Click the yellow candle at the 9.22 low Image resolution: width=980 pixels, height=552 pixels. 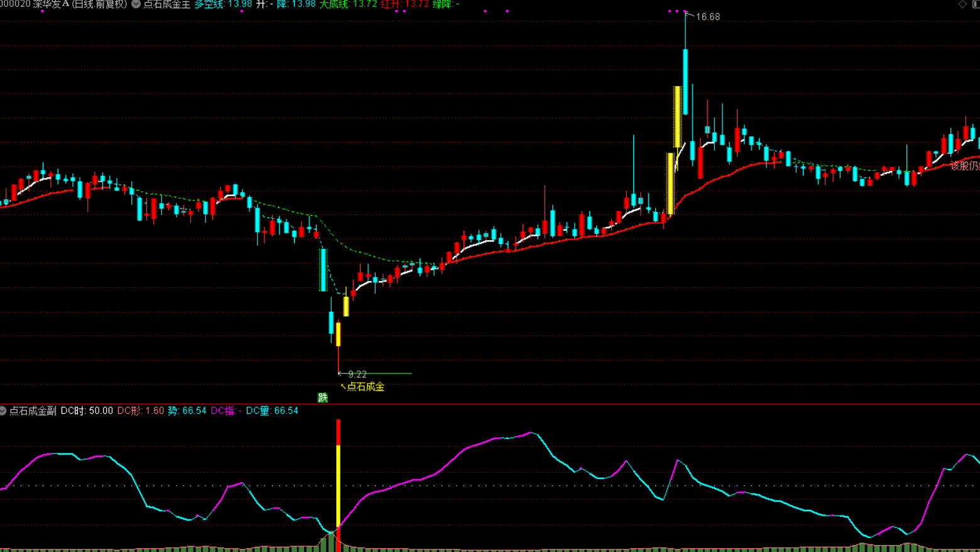(338, 334)
